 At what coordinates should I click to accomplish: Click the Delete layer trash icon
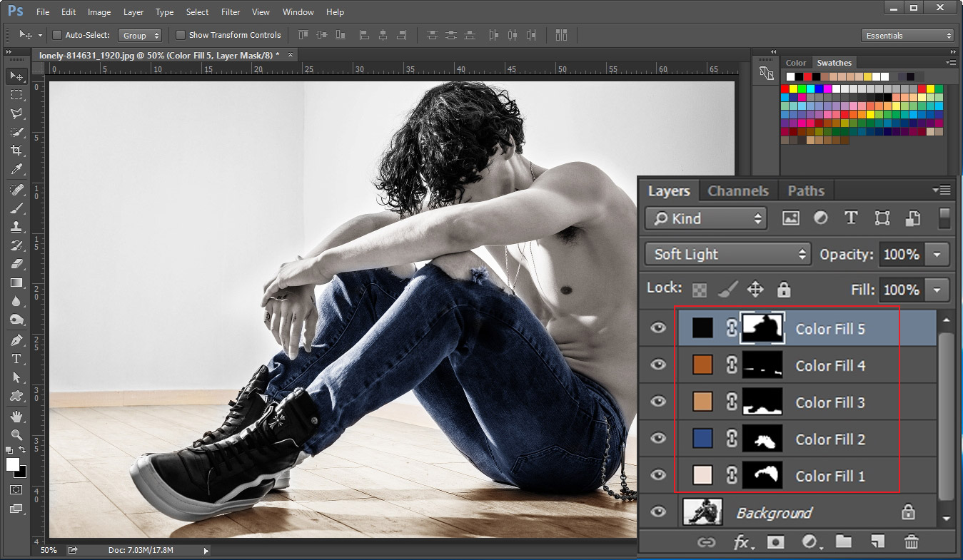click(x=912, y=542)
